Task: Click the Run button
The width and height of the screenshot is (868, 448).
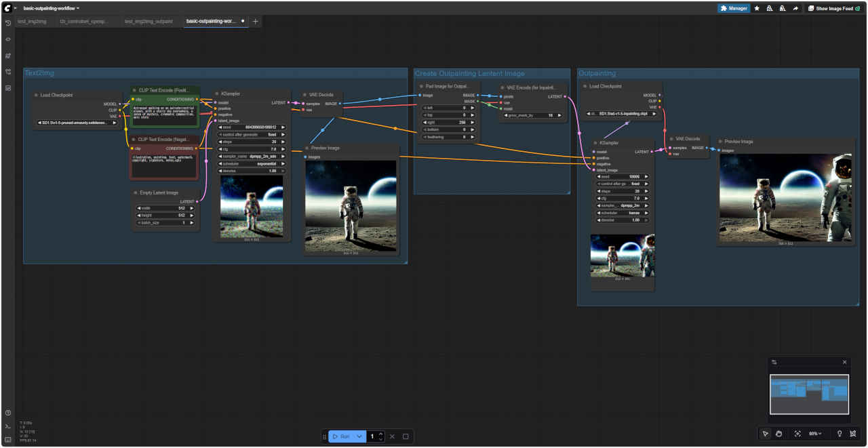Action: coord(341,436)
